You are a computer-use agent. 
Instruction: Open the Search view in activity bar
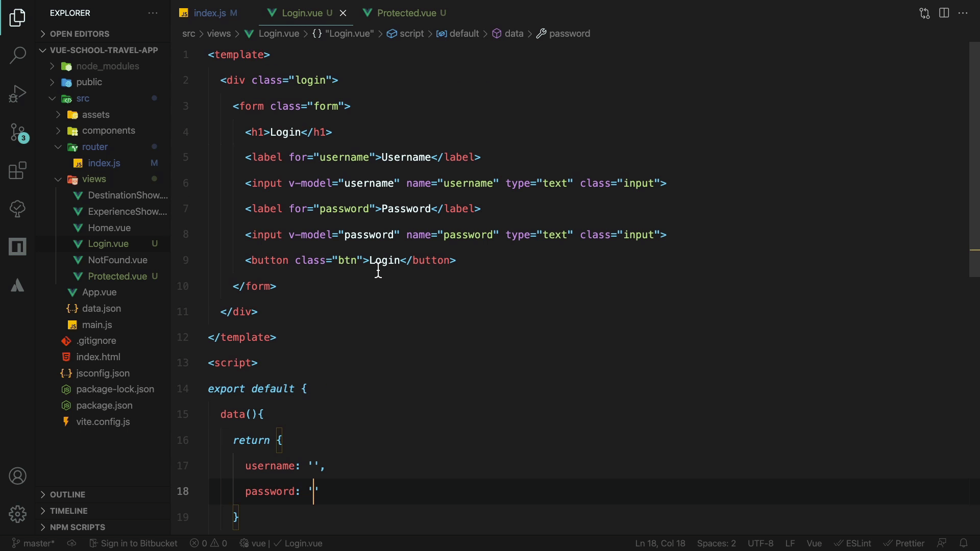coord(17,55)
